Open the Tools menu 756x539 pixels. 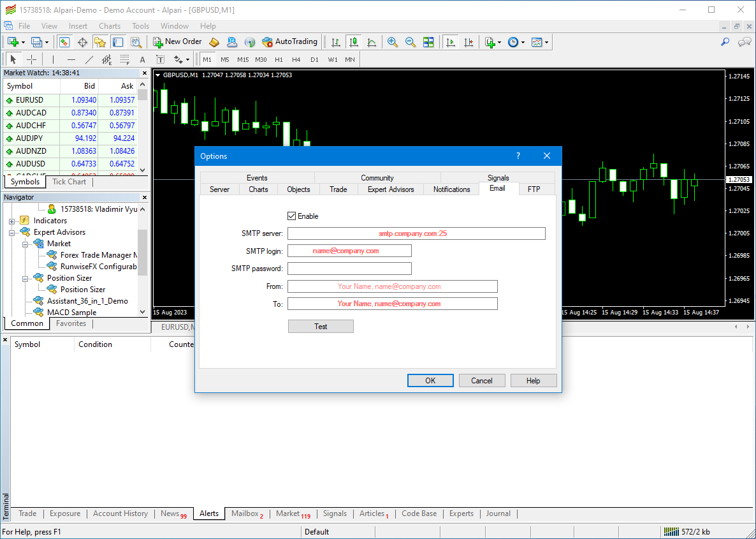[x=141, y=26]
